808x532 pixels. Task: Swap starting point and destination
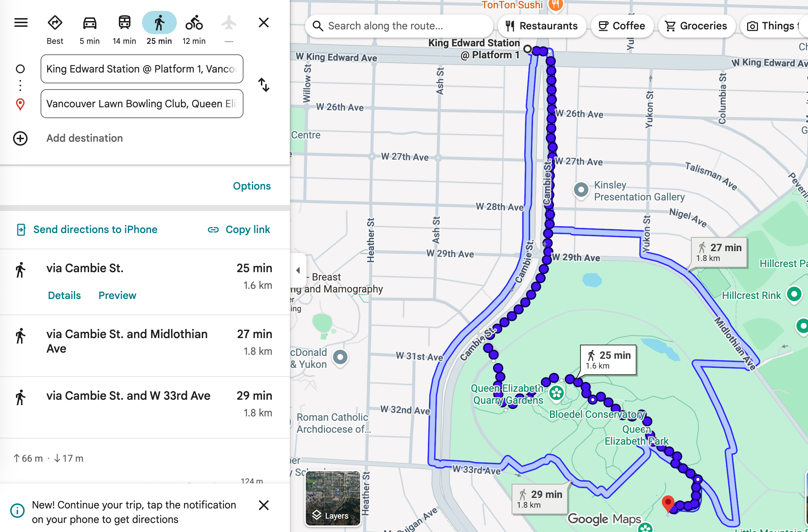pyautogui.click(x=264, y=85)
